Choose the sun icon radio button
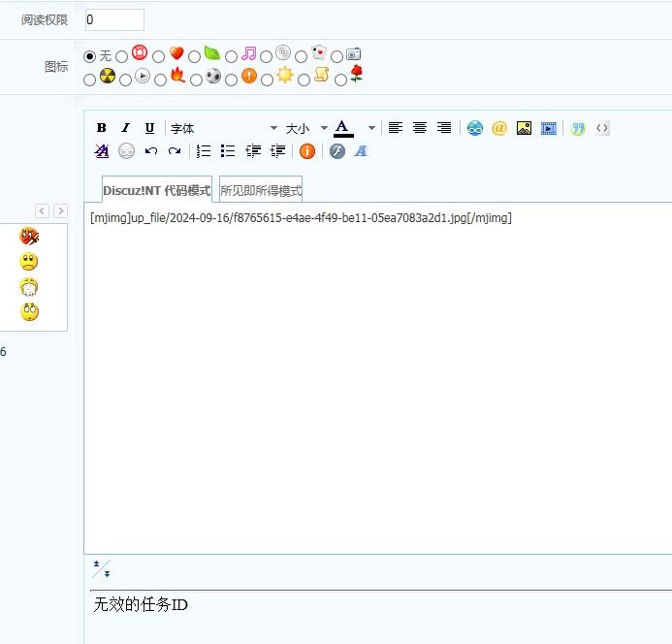672x644 pixels. tap(267, 80)
